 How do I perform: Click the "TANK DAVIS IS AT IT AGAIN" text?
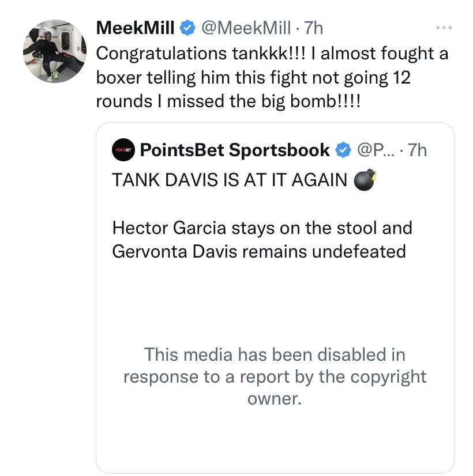[x=230, y=180]
